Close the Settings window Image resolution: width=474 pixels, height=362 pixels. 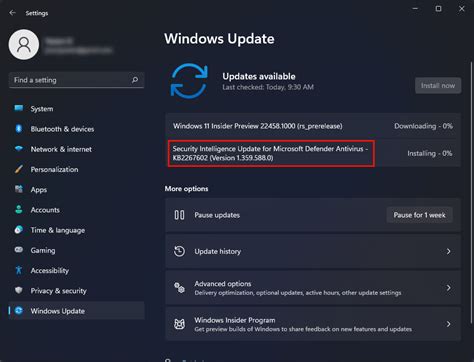click(462, 9)
